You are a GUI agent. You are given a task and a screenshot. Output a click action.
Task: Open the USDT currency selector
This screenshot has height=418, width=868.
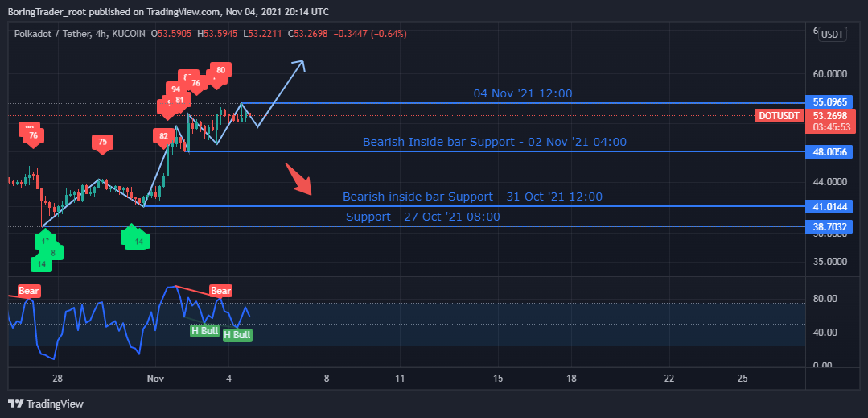pos(833,34)
